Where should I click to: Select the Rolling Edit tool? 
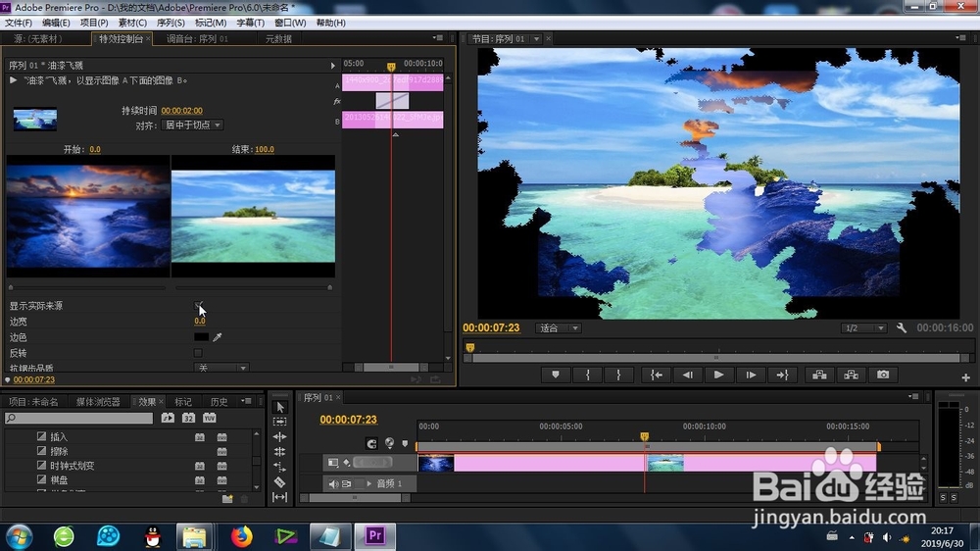pyautogui.click(x=280, y=452)
